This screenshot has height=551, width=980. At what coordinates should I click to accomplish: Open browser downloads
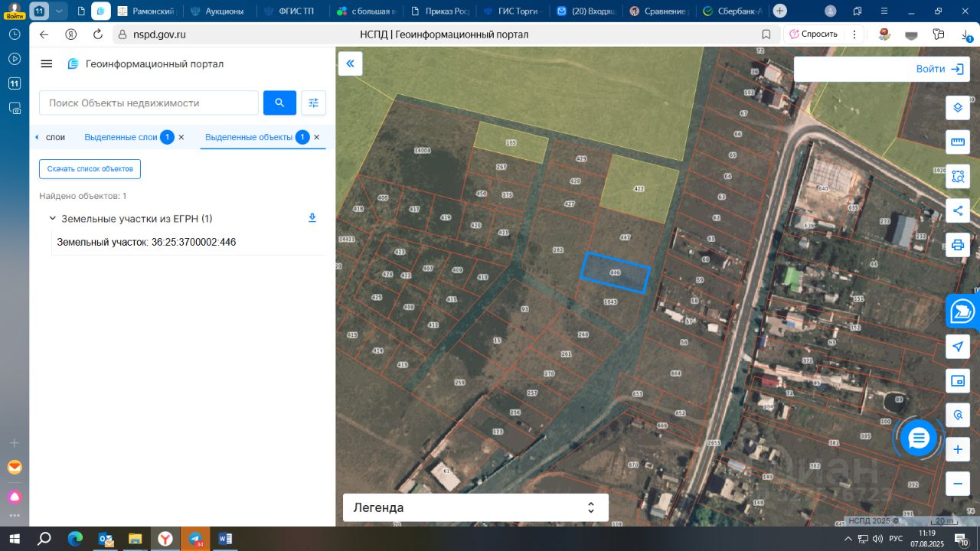[x=966, y=34]
